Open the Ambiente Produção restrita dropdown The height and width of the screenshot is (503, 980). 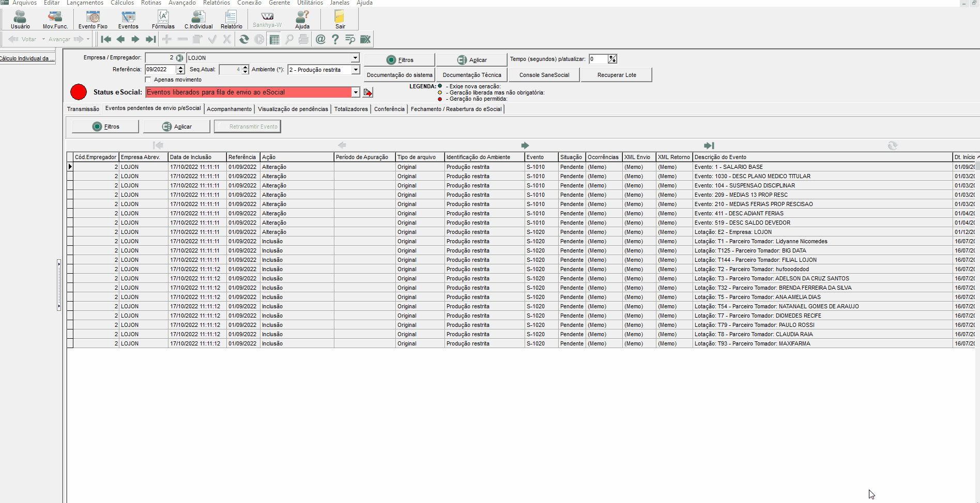pos(356,70)
